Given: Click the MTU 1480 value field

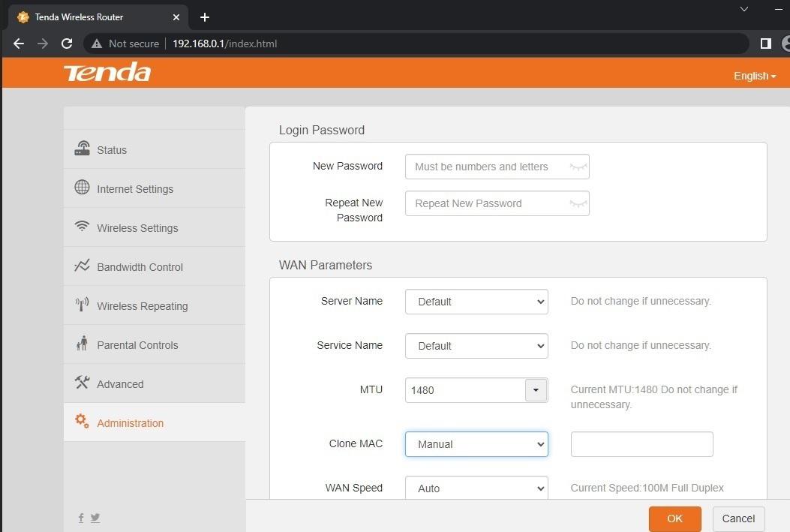Looking at the screenshot, I should 466,390.
